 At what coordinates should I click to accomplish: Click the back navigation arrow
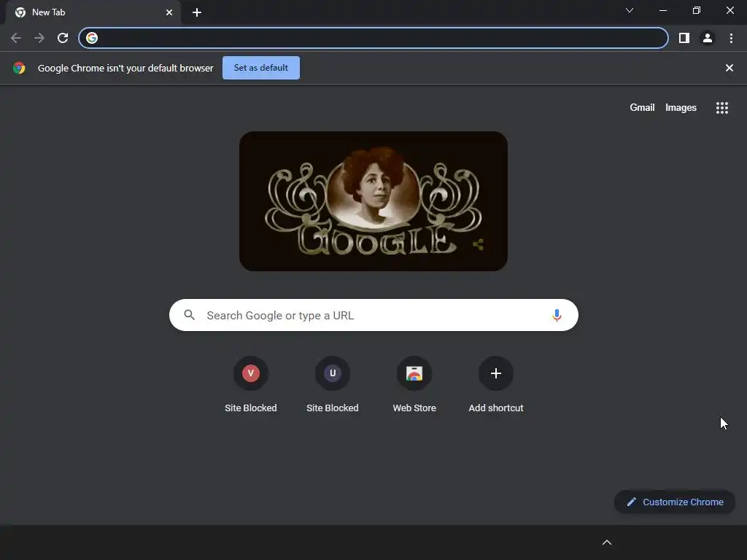tap(16, 38)
